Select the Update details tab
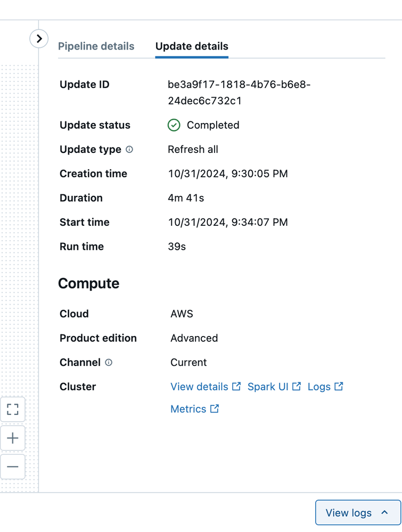 [192, 46]
